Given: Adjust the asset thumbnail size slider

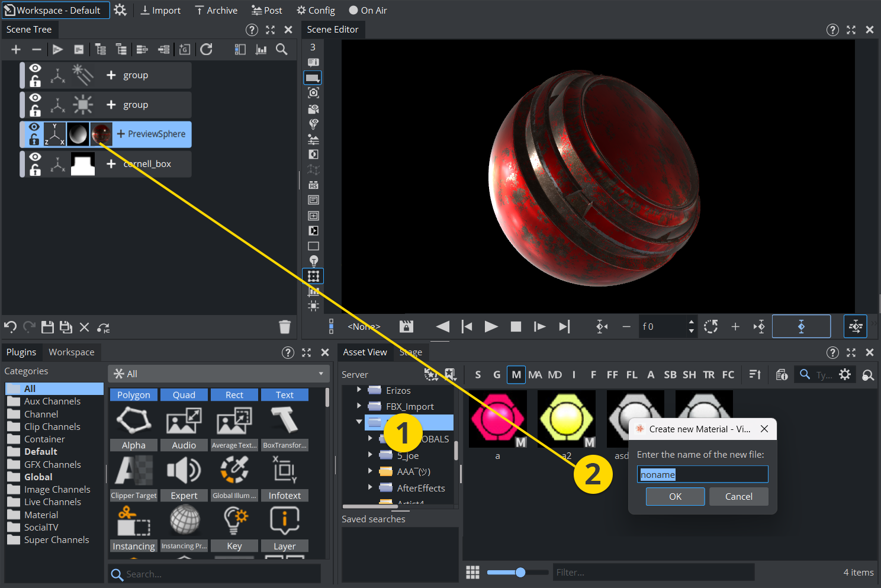Looking at the screenshot, I should [x=520, y=572].
